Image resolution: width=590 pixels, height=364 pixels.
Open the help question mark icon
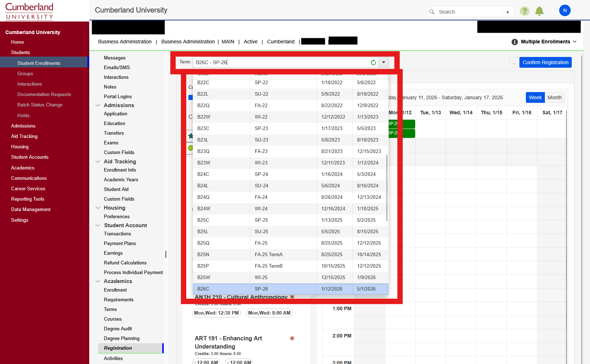click(524, 11)
